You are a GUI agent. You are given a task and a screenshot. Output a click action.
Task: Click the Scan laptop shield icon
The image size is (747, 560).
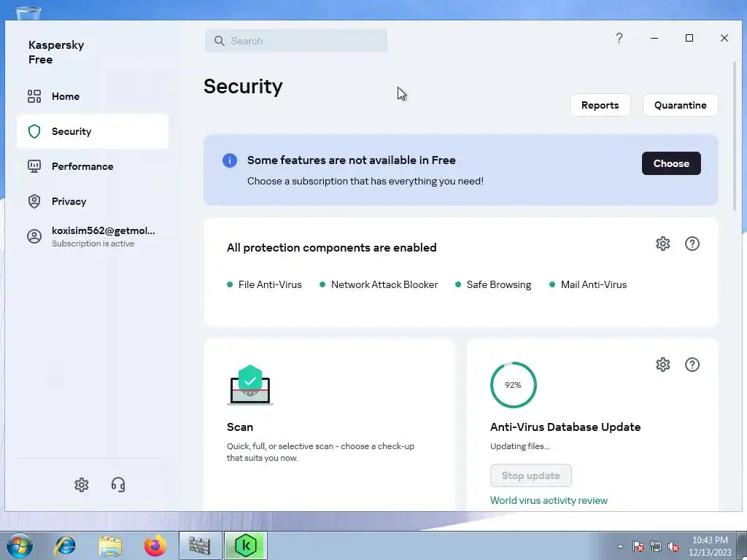coord(250,385)
